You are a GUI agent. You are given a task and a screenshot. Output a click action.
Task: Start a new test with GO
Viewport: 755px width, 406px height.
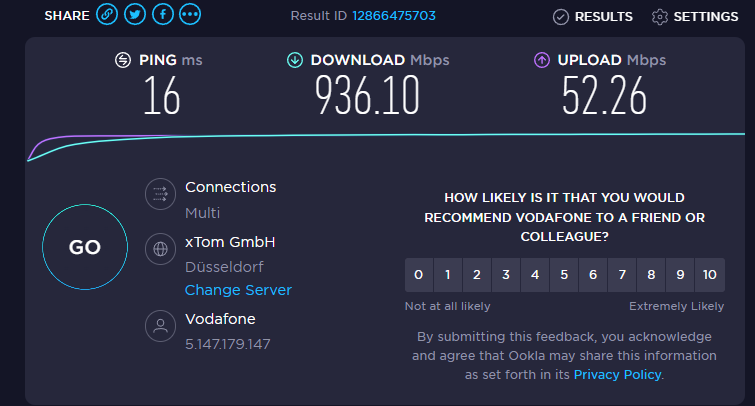[x=85, y=247]
